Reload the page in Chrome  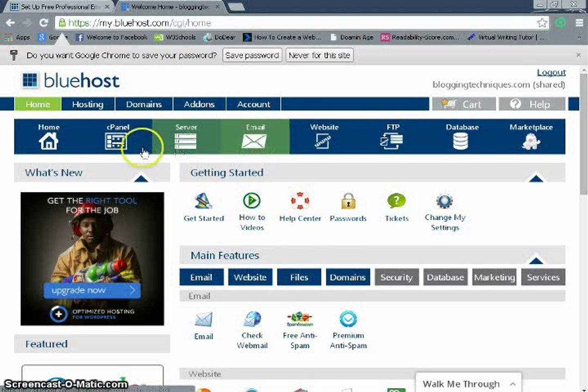44,23
